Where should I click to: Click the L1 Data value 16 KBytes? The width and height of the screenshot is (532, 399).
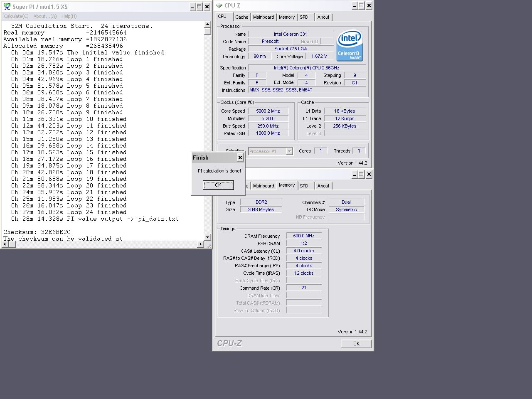pyautogui.click(x=345, y=111)
